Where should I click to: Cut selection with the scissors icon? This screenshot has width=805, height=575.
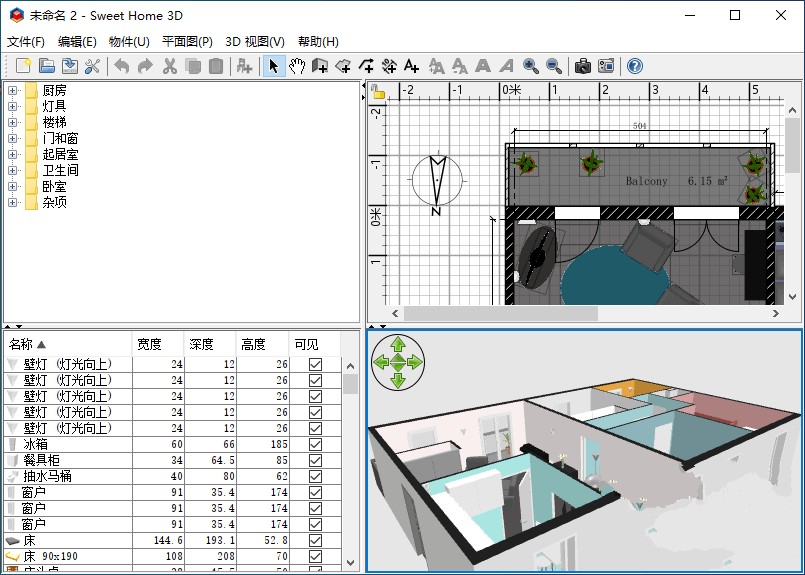pos(169,66)
